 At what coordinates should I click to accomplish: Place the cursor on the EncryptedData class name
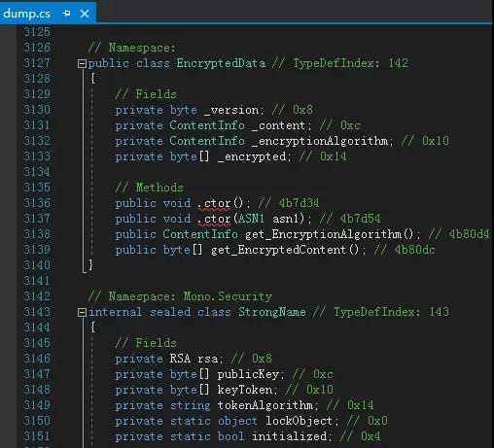pos(221,63)
